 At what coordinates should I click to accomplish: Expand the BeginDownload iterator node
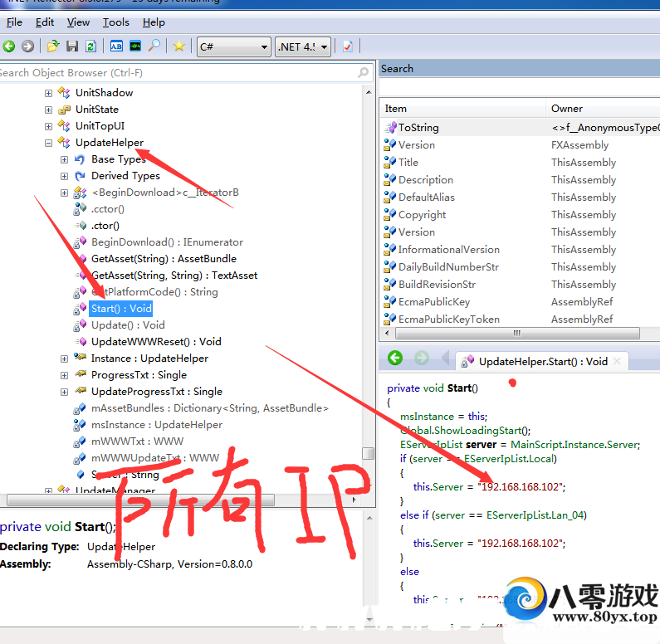point(64,193)
